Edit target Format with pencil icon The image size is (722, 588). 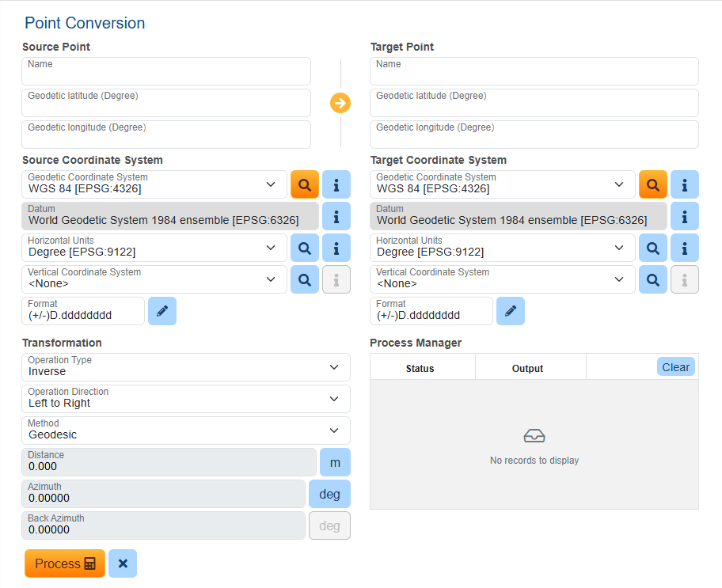[x=511, y=311]
